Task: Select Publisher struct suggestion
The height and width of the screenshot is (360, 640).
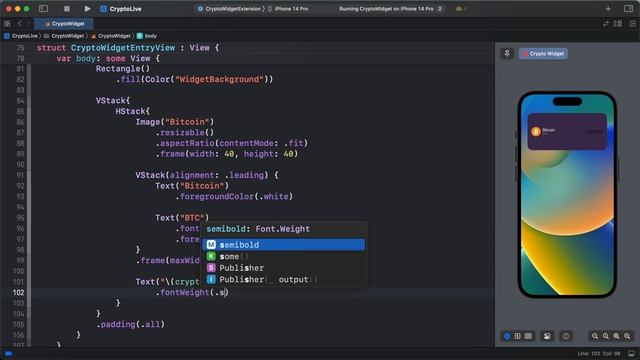Action: tap(284, 268)
